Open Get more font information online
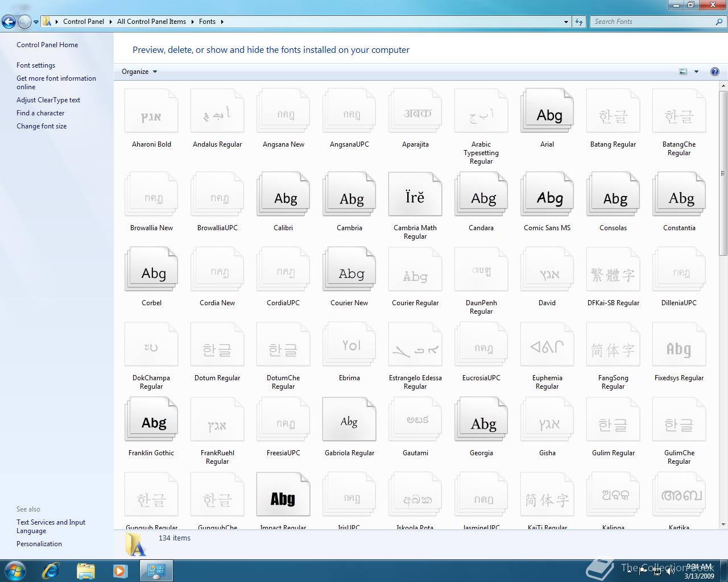 point(56,82)
